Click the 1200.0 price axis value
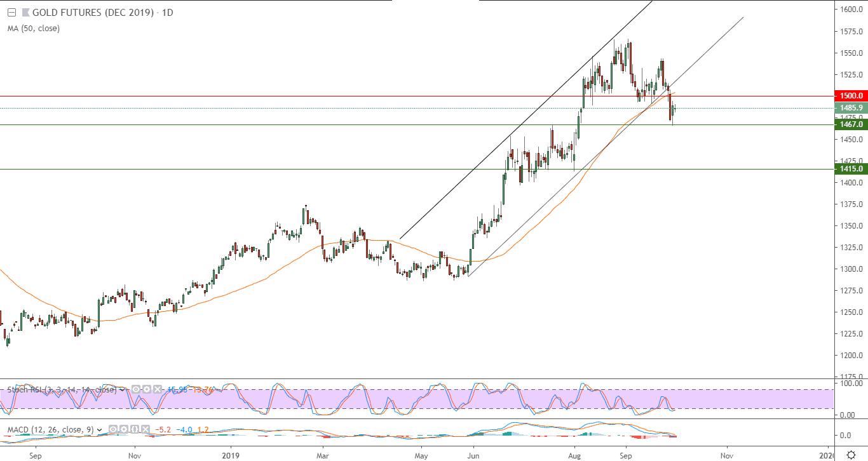The height and width of the screenshot is (461, 868). pos(850,356)
